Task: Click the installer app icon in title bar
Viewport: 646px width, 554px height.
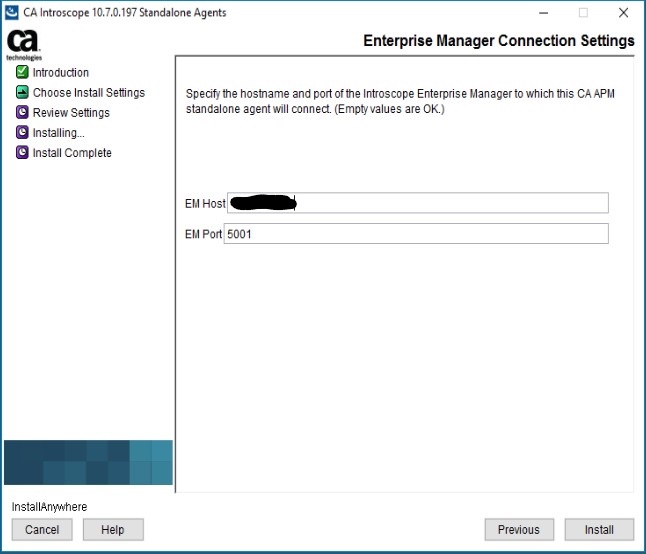Action: 12,13
